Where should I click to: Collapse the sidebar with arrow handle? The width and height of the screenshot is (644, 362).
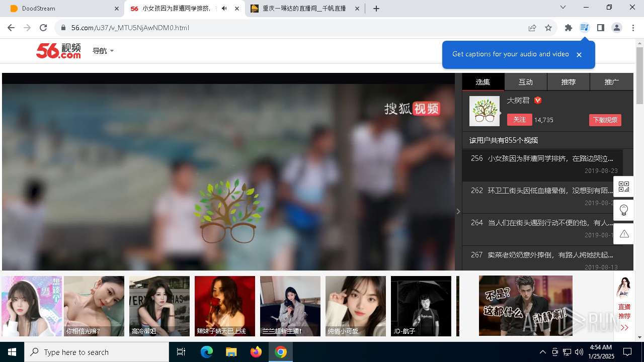[x=458, y=212]
